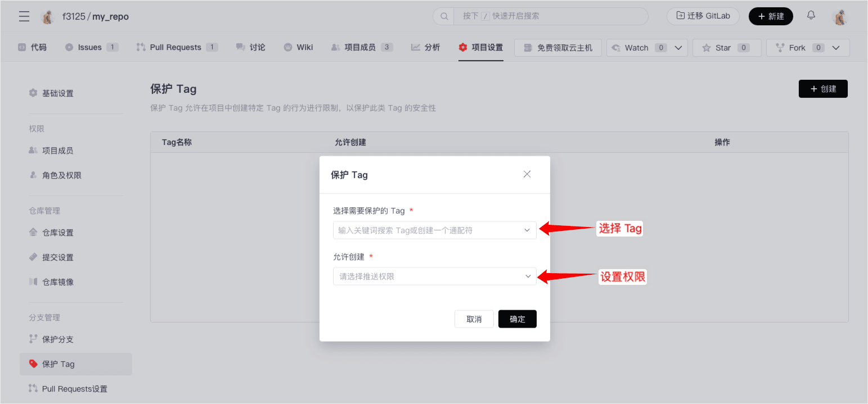Screen dimensions: 868x404
Task: Open the user avatar profile menu
Action: pos(840,16)
